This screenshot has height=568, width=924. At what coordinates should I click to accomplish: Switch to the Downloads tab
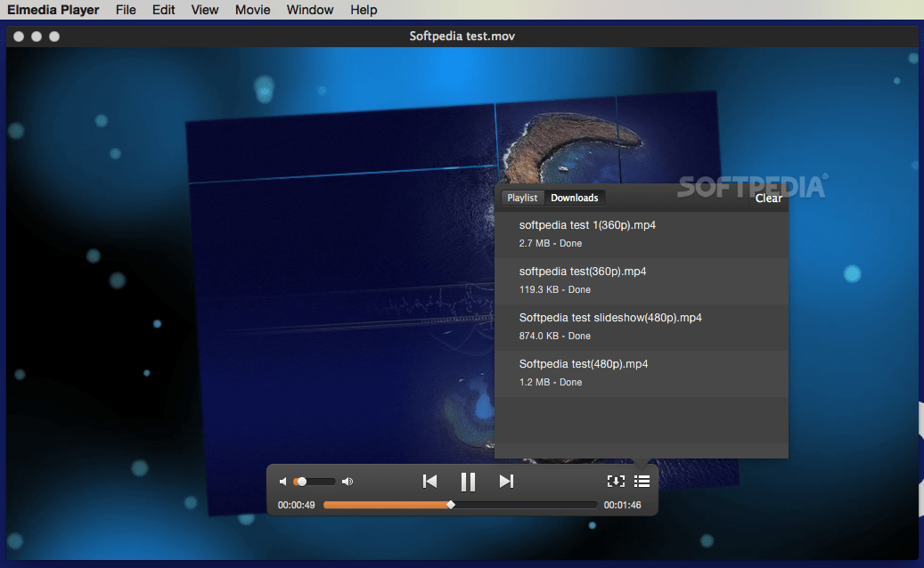tap(574, 197)
